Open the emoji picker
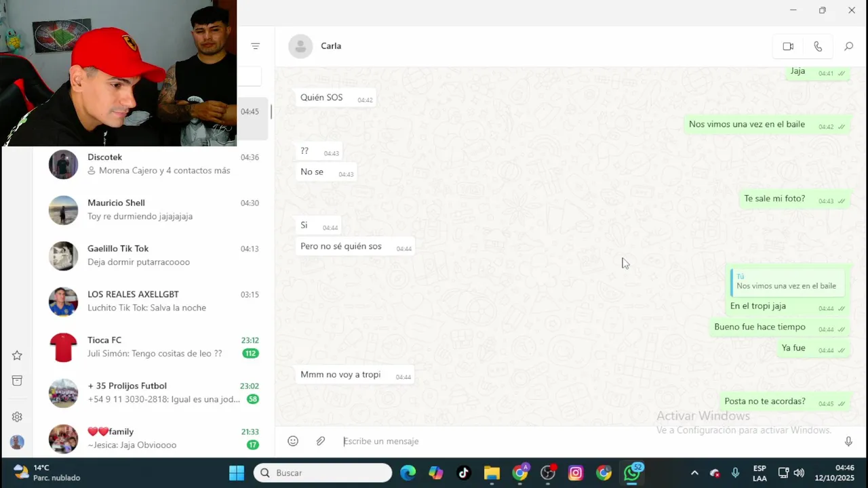 click(293, 441)
